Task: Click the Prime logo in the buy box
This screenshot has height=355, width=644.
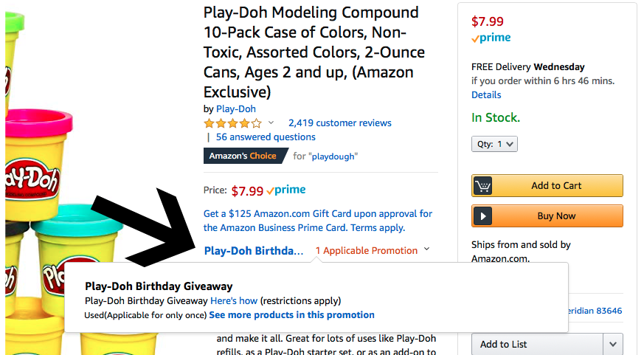Action: point(492,38)
